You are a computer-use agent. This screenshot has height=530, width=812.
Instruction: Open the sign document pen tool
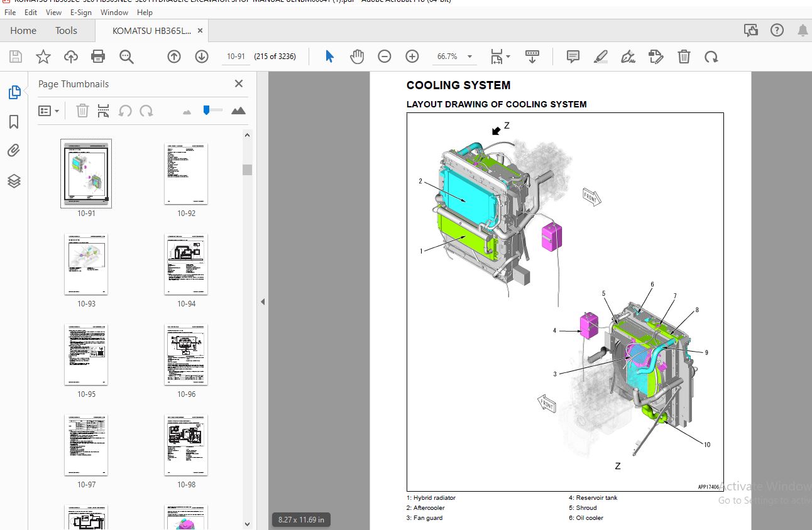tap(628, 57)
